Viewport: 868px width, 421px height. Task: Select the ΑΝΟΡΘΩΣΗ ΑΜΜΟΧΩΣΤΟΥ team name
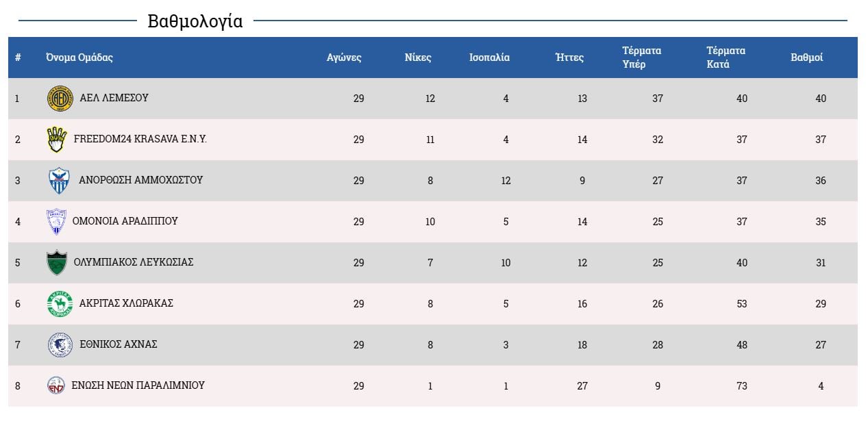click(140, 180)
